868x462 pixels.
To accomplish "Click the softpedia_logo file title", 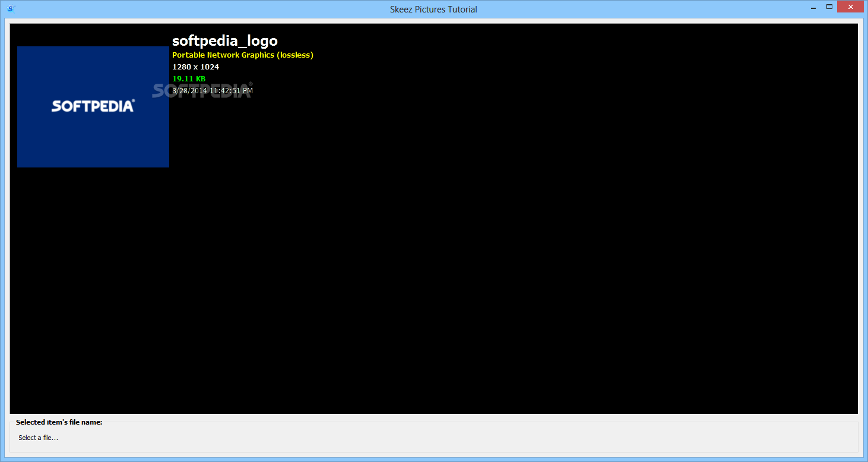I will click(225, 41).
